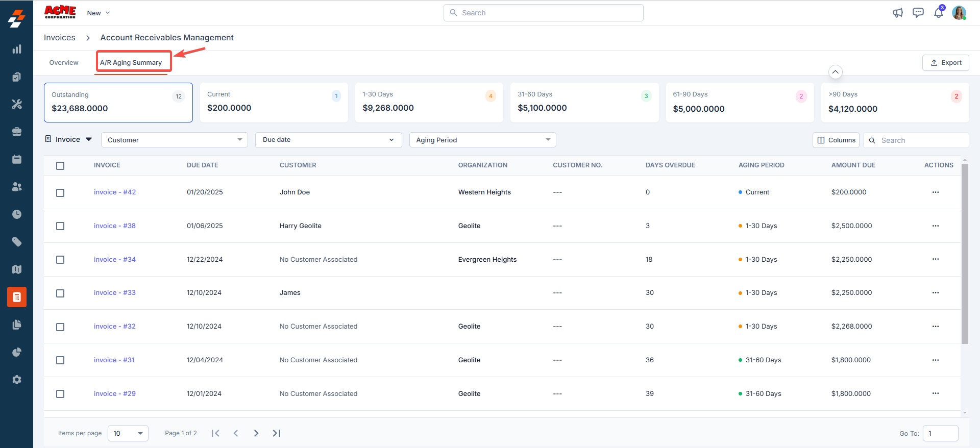Click the Export button

click(x=946, y=63)
